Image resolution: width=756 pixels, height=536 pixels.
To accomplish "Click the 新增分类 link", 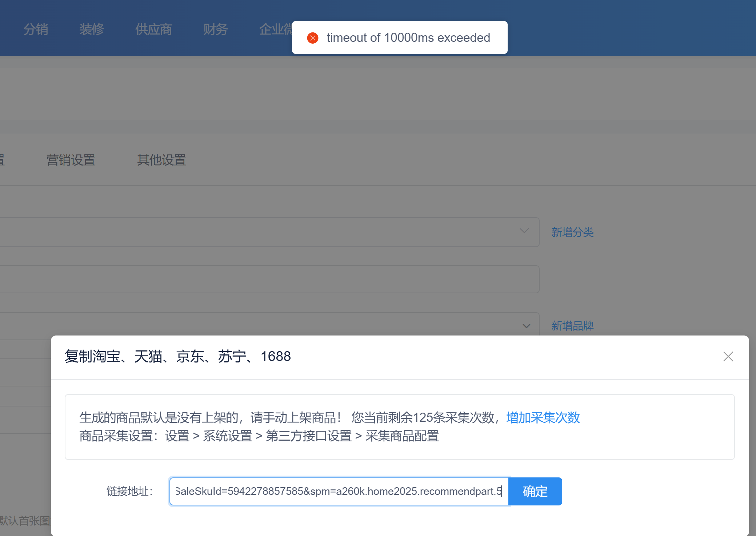I will pos(572,232).
